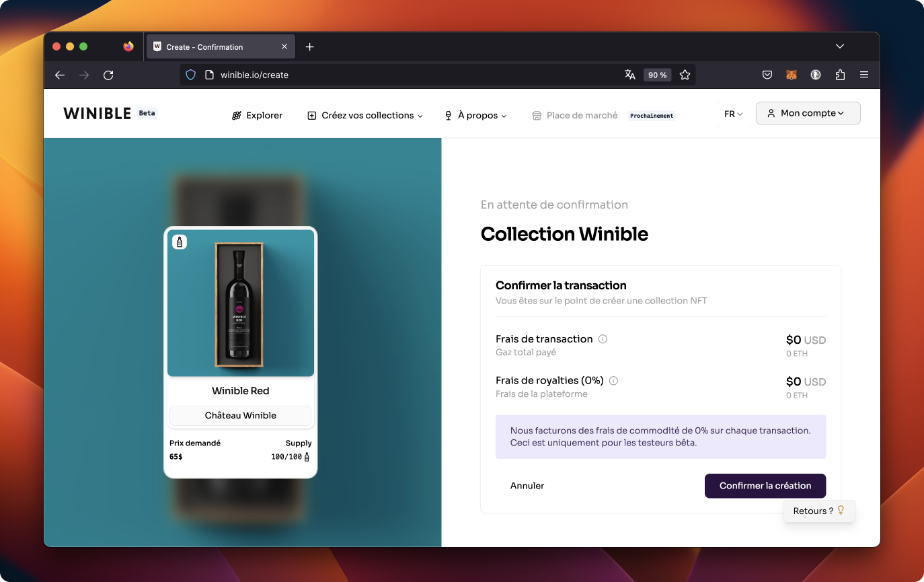Click the info icon beside Frais de transaction
924x582 pixels.
pyautogui.click(x=603, y=339)
